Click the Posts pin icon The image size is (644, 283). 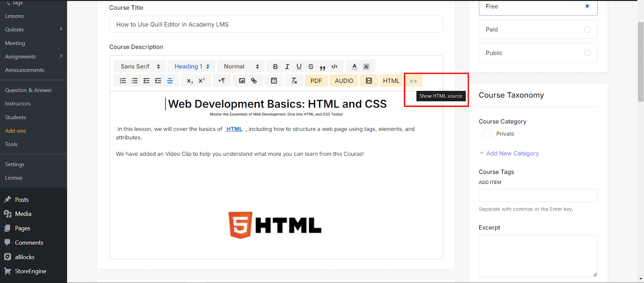pos(7,199)
